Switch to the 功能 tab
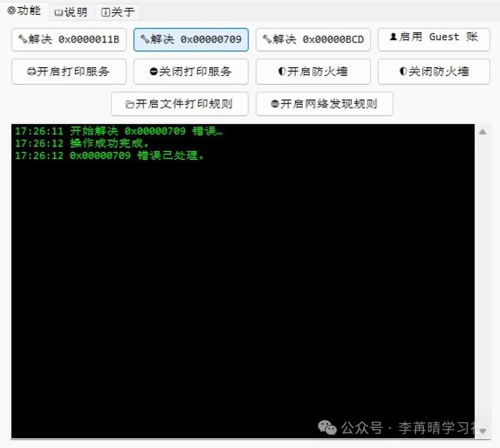The image size is (500, 448). (x=25, y=11)
